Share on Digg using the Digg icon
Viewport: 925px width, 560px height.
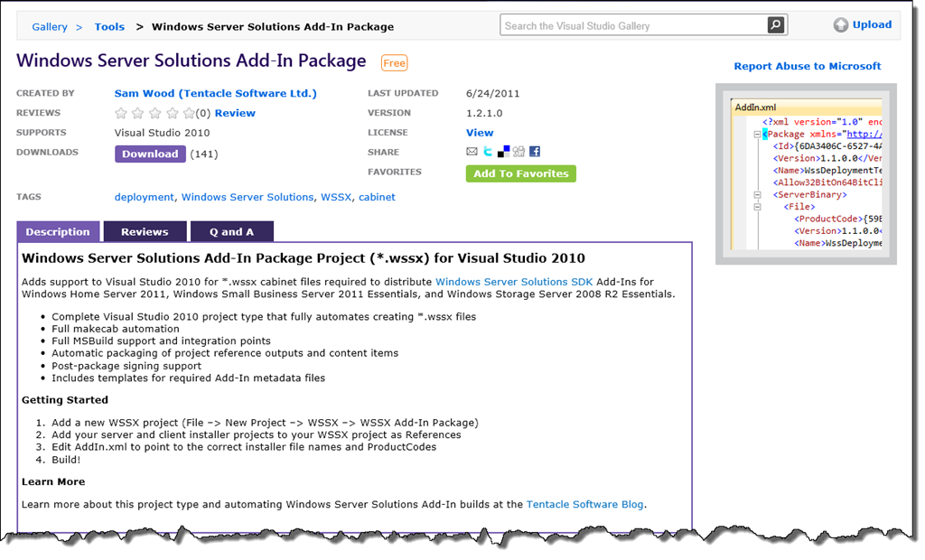pos(519,152)
